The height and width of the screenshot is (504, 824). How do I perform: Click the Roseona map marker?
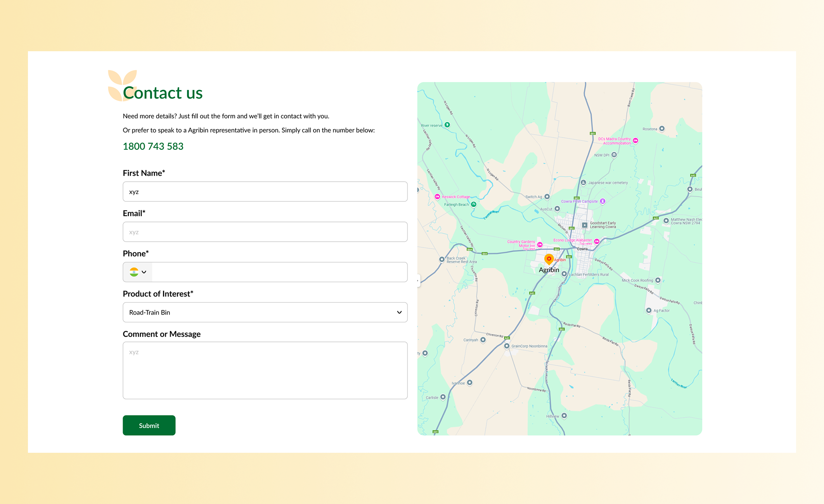(x=662, y=129)
